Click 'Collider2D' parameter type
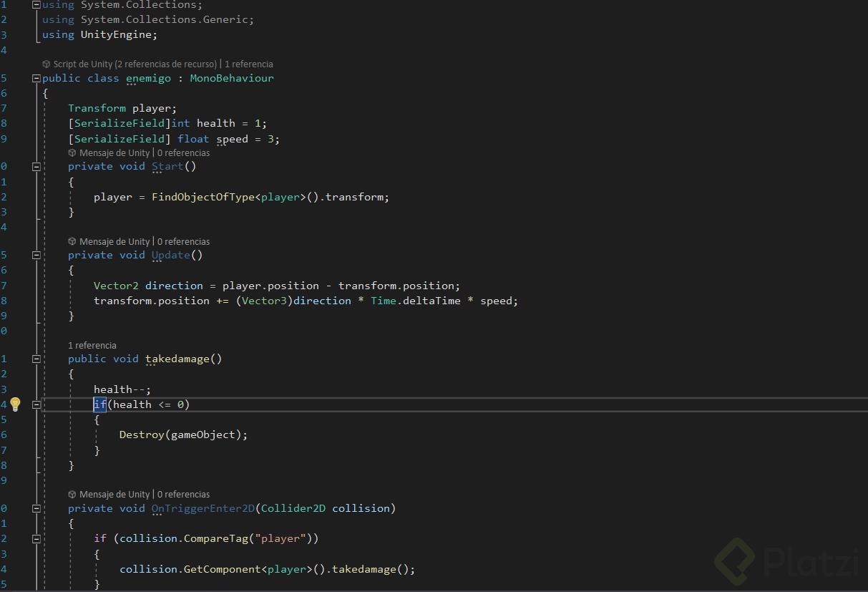 [x=293, y=508]
